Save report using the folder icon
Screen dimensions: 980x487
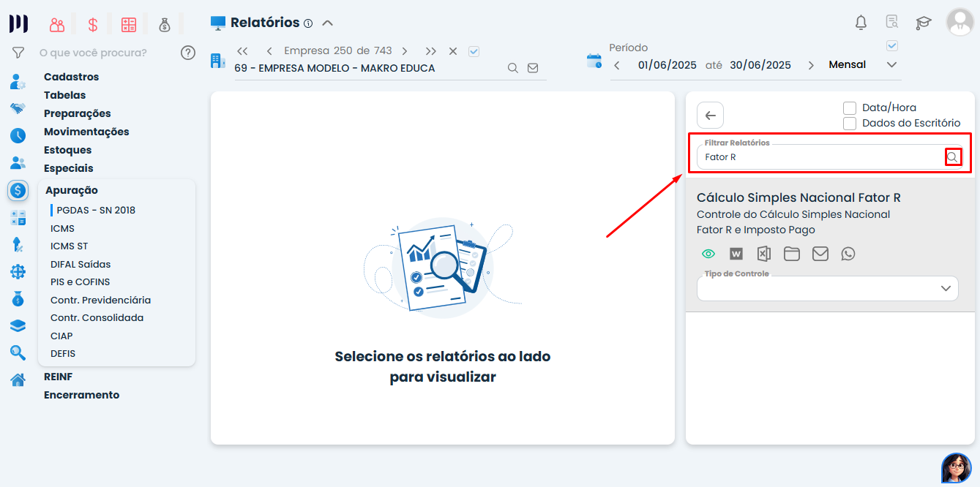point(792,254)
